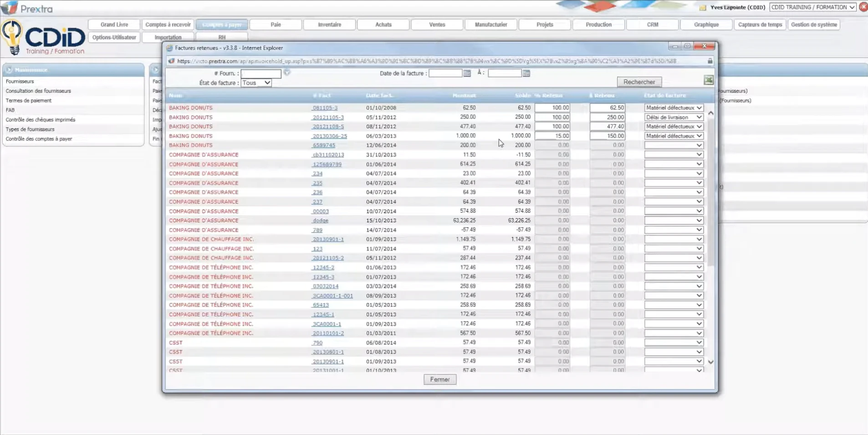Open supplier lookup icon beside # Fourn. field
The width and height of the screenshot is (868, 435).
click(x=287, y=72)
